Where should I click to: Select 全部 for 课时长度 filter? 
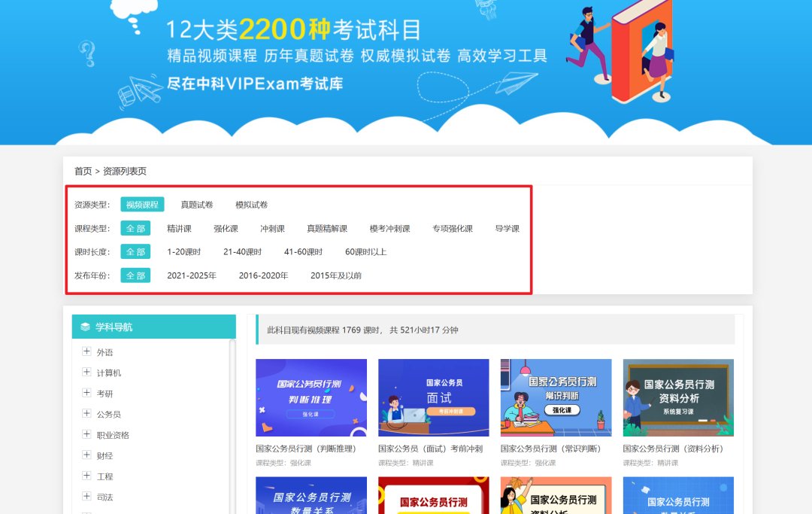(x=135, y=252)
